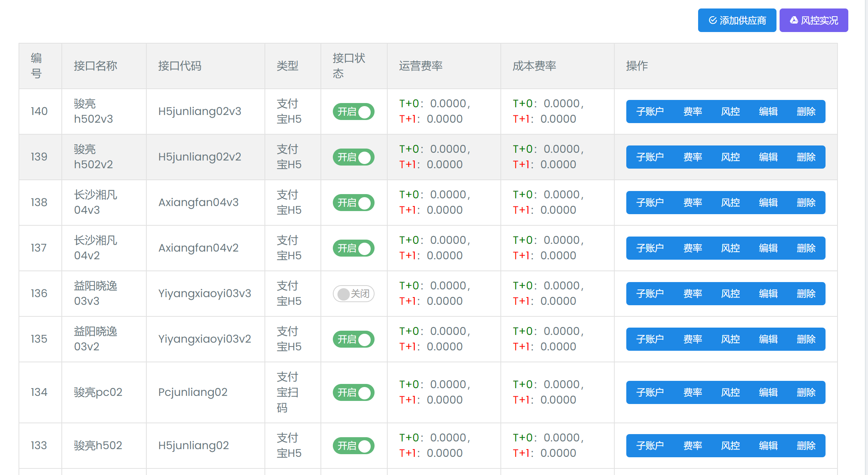
Task: Delete the H5junliang02 interface entry
Action: (x=806, y=446)
